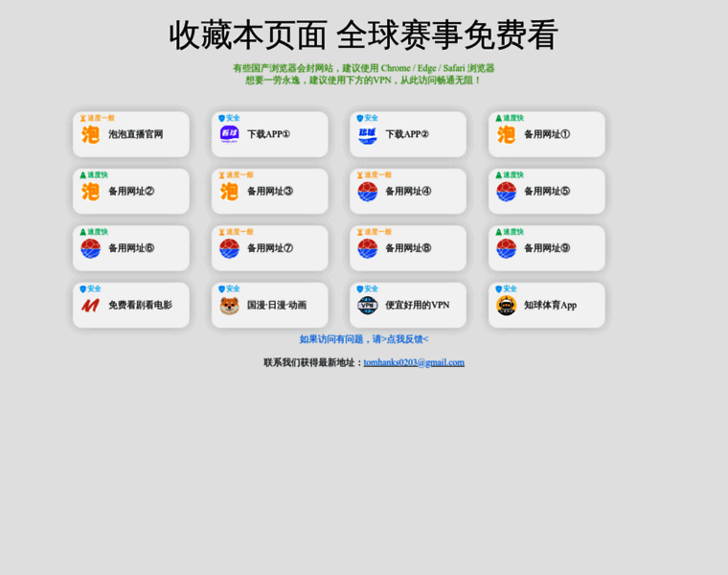Click the ball icon next to 备用网址⑥
The height and width of the screenshot is (575, 728).
(91, 248)
